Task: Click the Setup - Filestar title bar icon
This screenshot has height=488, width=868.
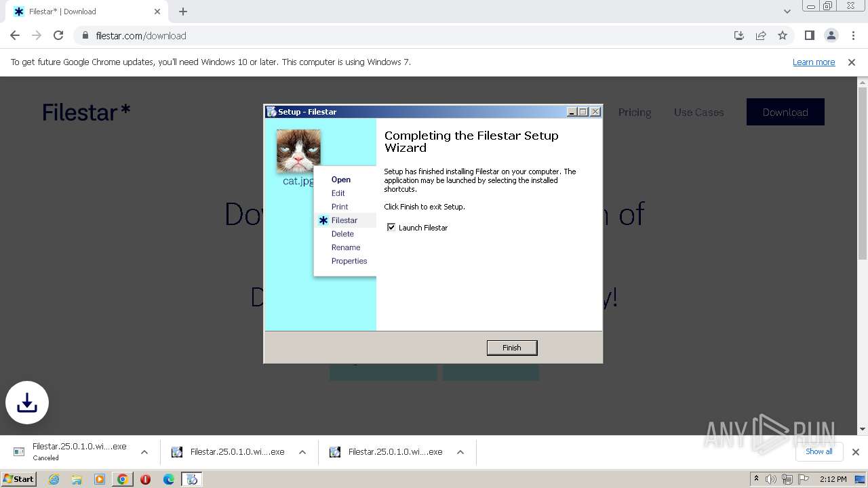Action: point(271,112)
